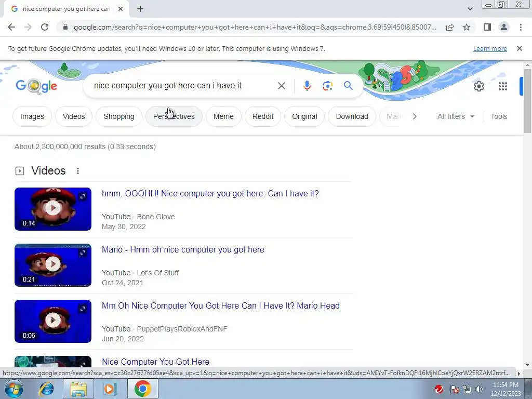Open Windows Media Player from the taskbar
Screen dimensions: 532x399
click(x=110, y=389)
